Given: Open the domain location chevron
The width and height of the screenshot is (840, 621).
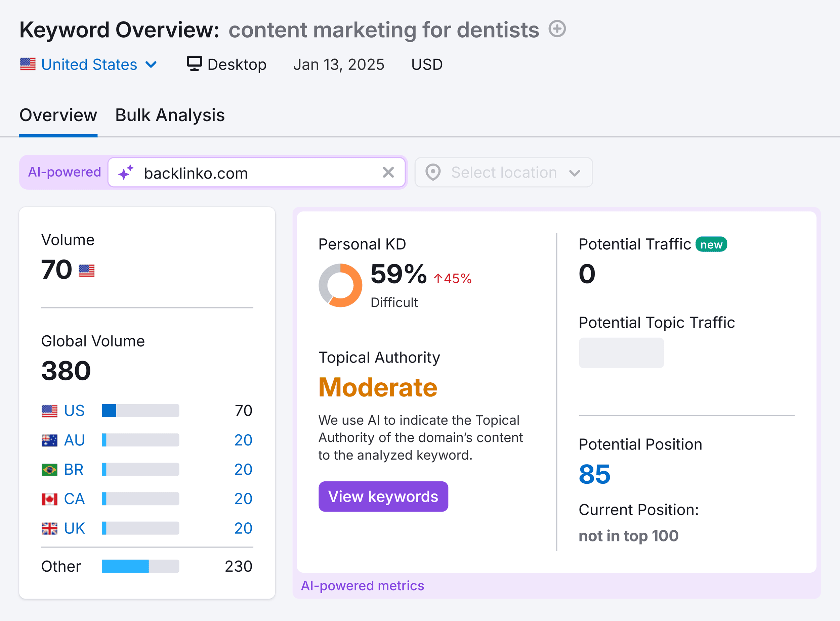Looking at the screenshot, I should point(575,173).
